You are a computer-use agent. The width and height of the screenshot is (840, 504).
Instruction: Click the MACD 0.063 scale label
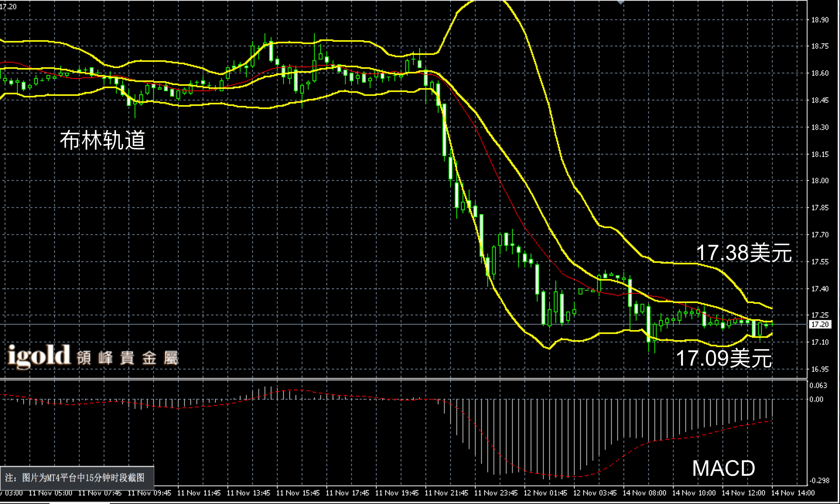(818, 385)
